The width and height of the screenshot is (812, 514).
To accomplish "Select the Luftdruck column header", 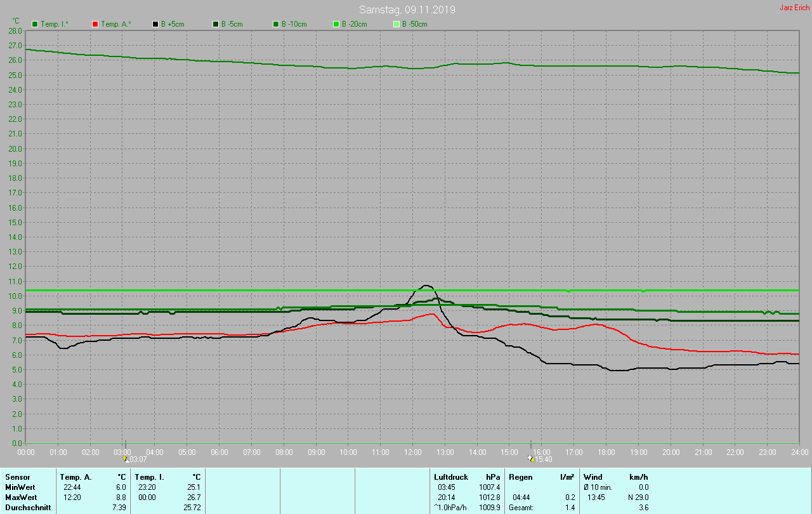I will point(451,477).
